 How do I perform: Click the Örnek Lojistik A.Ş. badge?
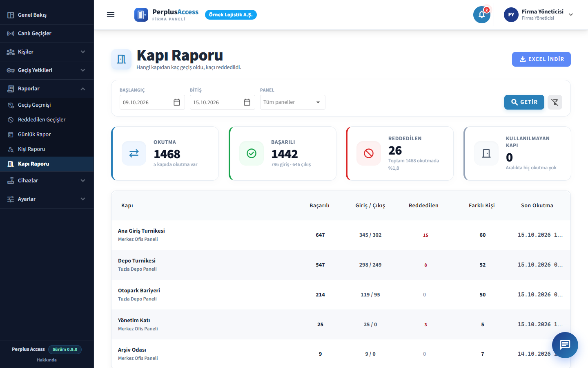(x=231, y=15)
